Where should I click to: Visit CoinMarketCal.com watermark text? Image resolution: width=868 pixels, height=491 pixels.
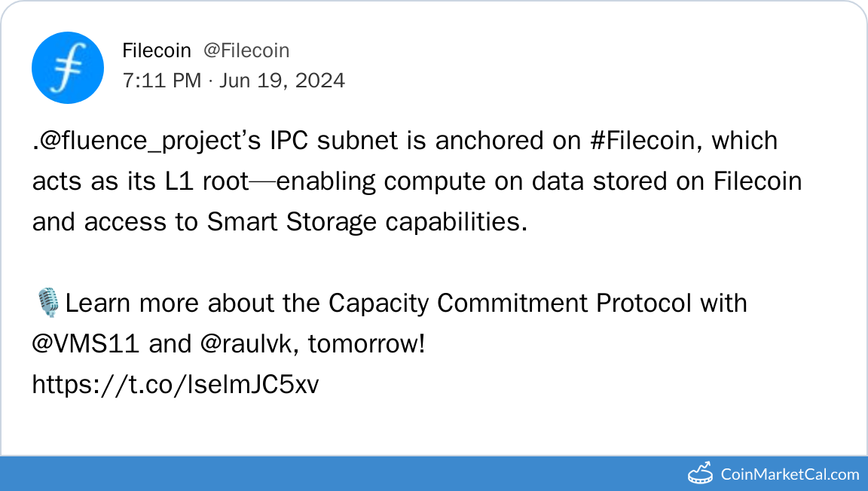pos(790,474)
